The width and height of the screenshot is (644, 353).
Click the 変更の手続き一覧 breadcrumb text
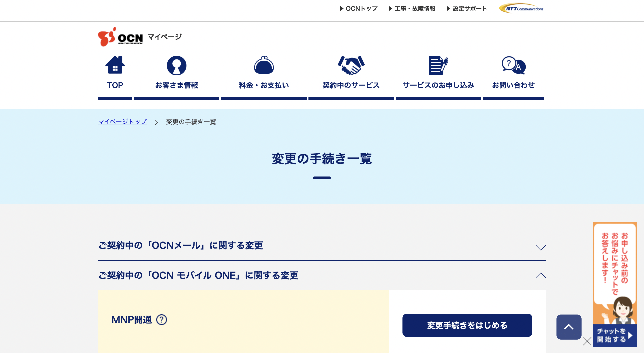(191, 122)
